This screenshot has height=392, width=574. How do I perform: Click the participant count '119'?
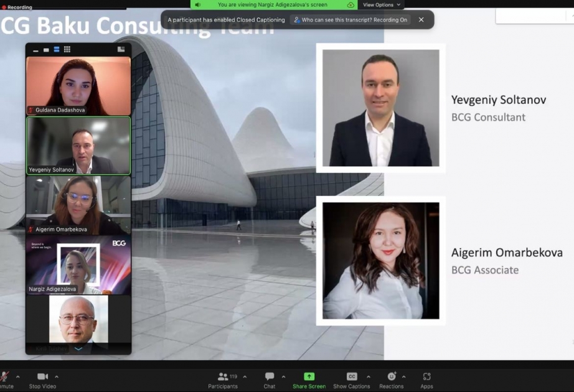coord(233,376)
